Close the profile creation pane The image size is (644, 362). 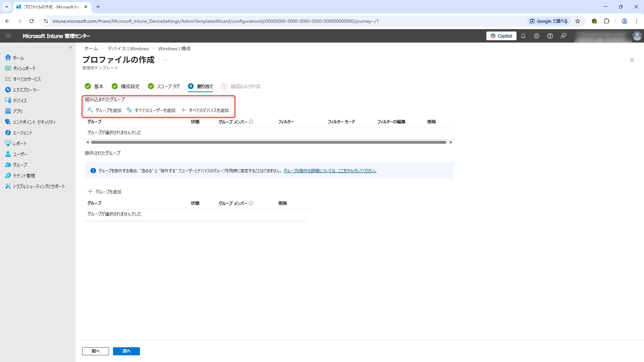tap(632, 60)
